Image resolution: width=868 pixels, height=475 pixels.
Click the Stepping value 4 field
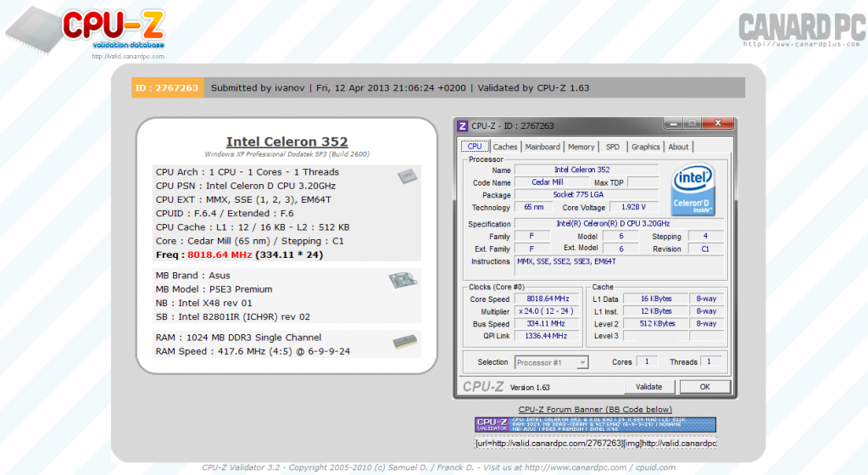coord(705,237)
